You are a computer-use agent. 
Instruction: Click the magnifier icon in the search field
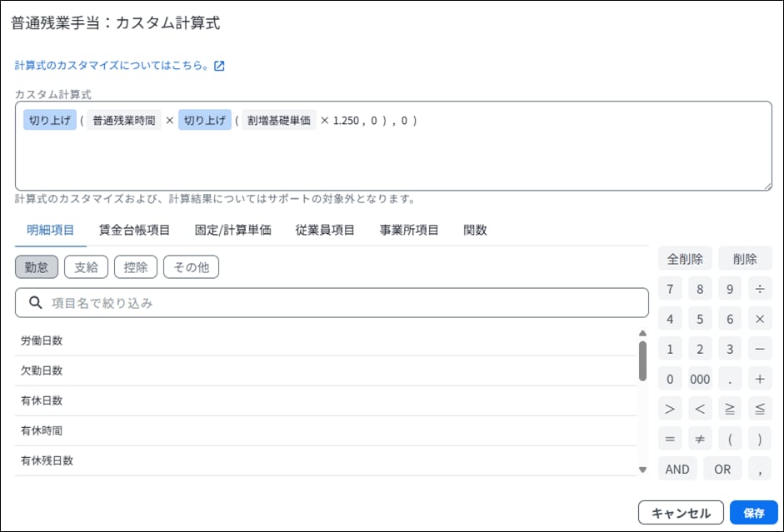tap(36, 304)
